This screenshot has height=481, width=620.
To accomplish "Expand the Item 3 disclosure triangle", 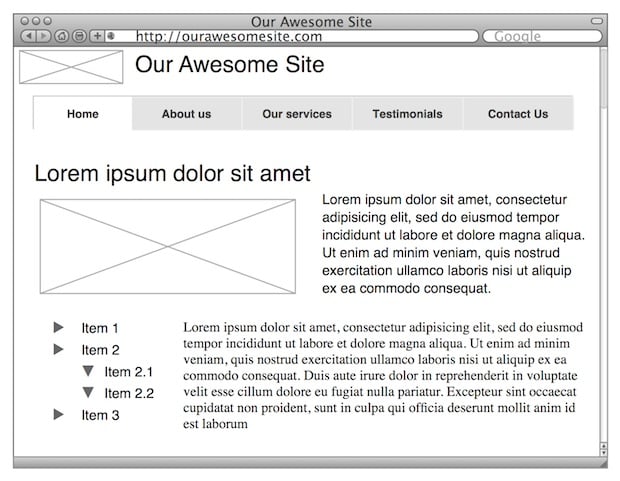I will (59, 414).
